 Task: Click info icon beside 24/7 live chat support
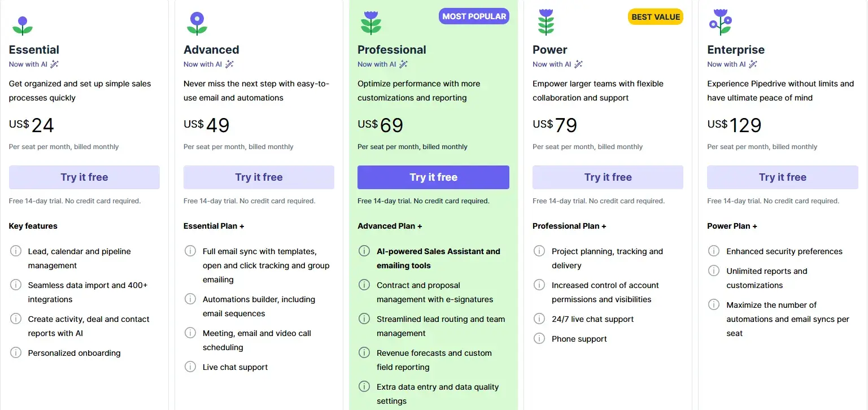coord(539,319)
